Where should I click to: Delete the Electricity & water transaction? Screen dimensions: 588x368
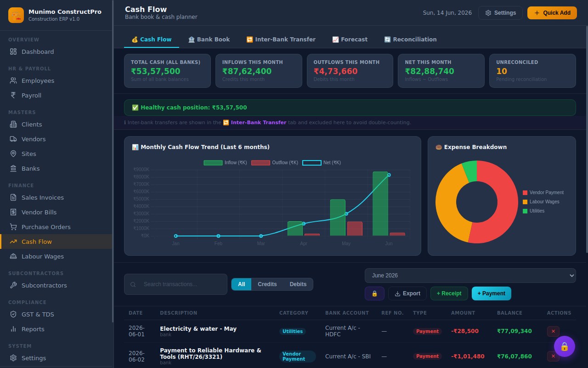coord(553,331)
